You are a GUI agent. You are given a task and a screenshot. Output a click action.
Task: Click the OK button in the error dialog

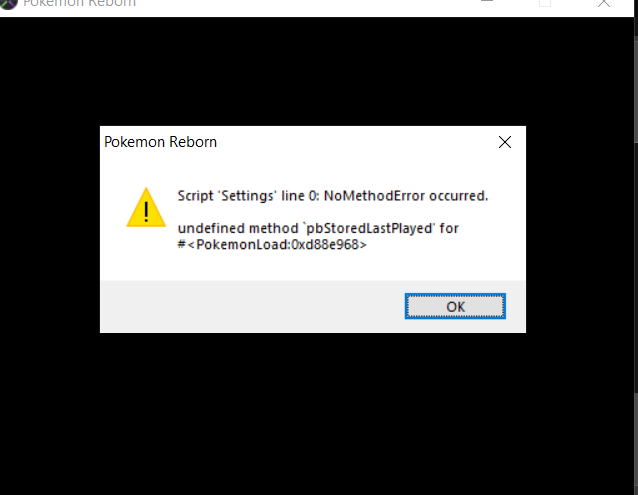pyautogui.click(x=455, y=306)
